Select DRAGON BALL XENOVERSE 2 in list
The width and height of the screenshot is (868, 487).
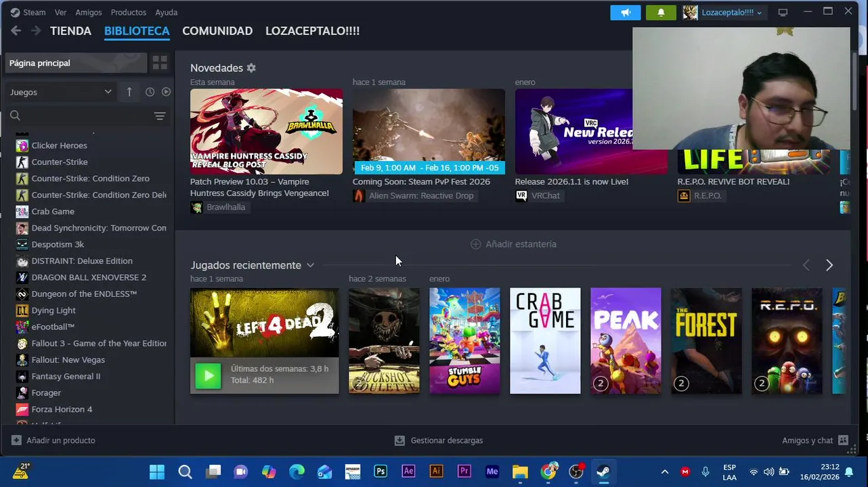coord(90,277)
